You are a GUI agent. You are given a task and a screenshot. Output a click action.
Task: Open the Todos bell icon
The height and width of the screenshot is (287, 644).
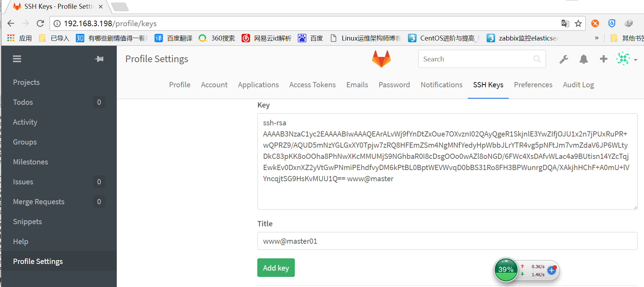coord(584,59)
